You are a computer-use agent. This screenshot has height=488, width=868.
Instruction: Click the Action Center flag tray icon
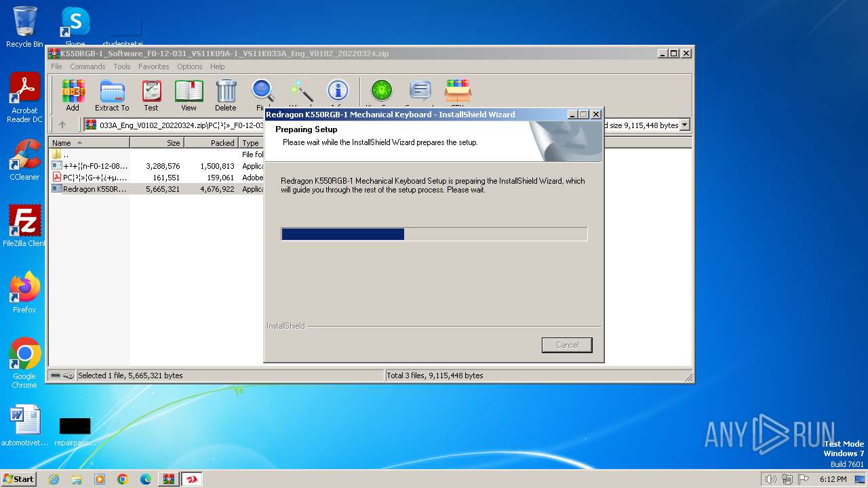tap(804, 479)
